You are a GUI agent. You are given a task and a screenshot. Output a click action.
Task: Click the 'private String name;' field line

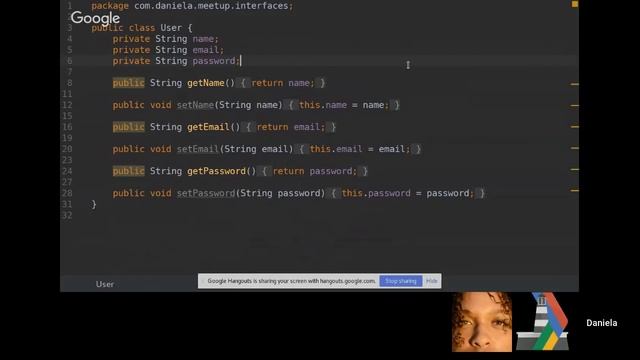click(165, 39)
